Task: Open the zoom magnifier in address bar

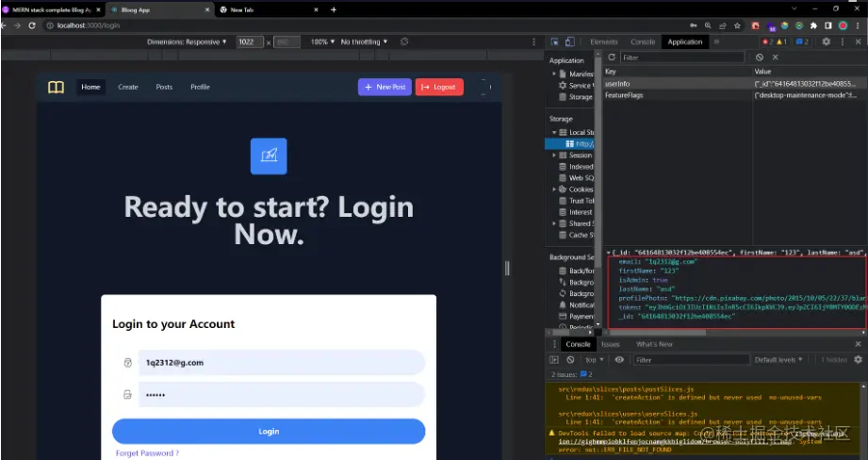Action: click(708, 25)
